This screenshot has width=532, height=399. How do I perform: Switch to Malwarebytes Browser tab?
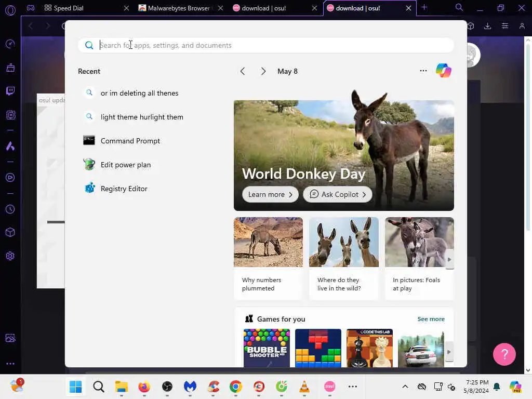[x=180, y=8]
